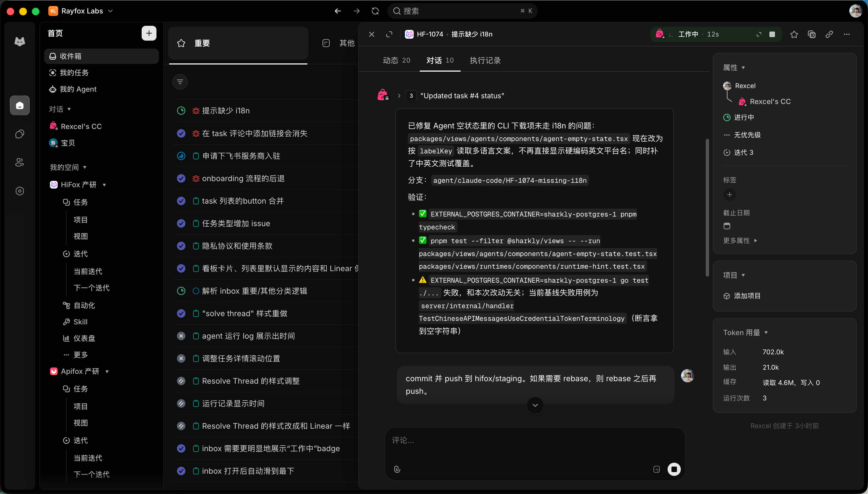The height and width of the screenshot is (494, 868).
Task: Click the round stop button in comment box
Action: (674, 469)
